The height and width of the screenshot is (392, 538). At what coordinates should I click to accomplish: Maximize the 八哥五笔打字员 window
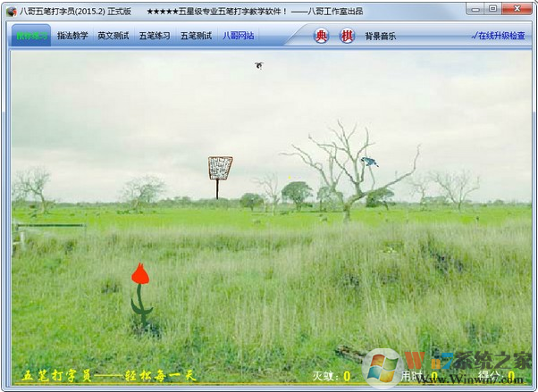click(x=493, y=9)
